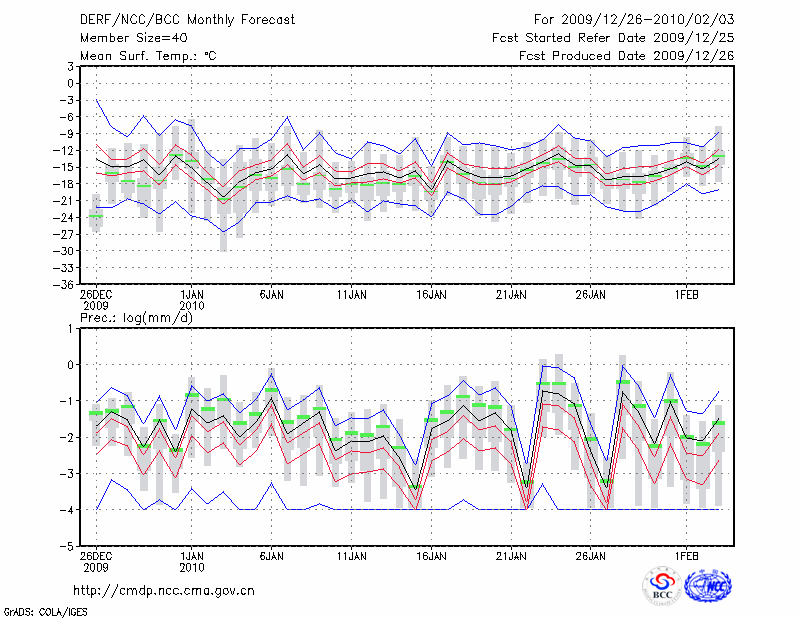The width and height of the screenshot is (800, 618).
Task: Click the NCC circular logo
Action: tap(707, 586)
